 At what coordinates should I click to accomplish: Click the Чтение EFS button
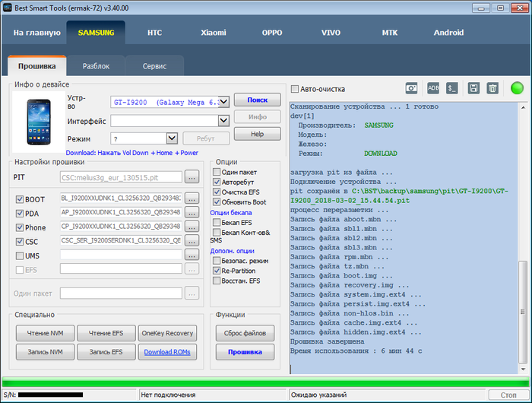(x=106, y=333)
